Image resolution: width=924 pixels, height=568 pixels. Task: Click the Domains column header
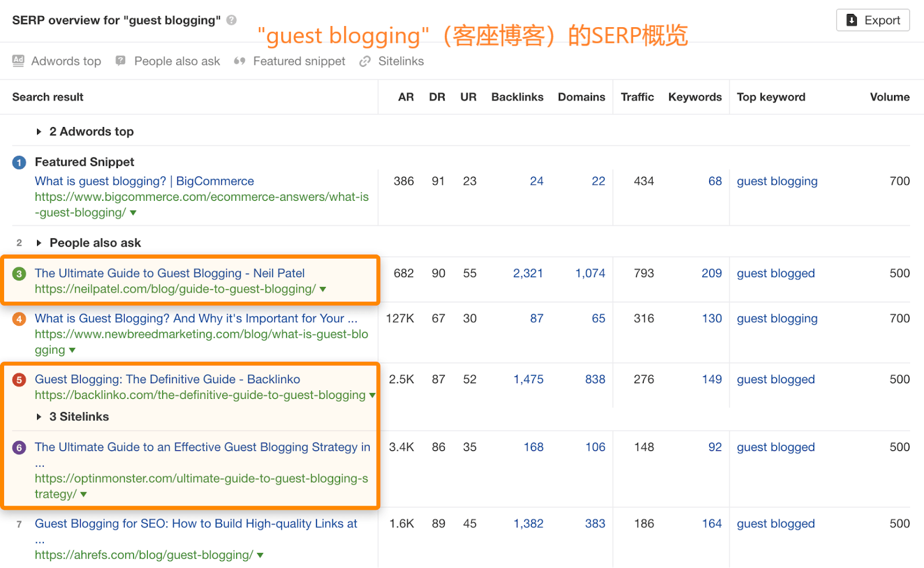coord(582,97)
